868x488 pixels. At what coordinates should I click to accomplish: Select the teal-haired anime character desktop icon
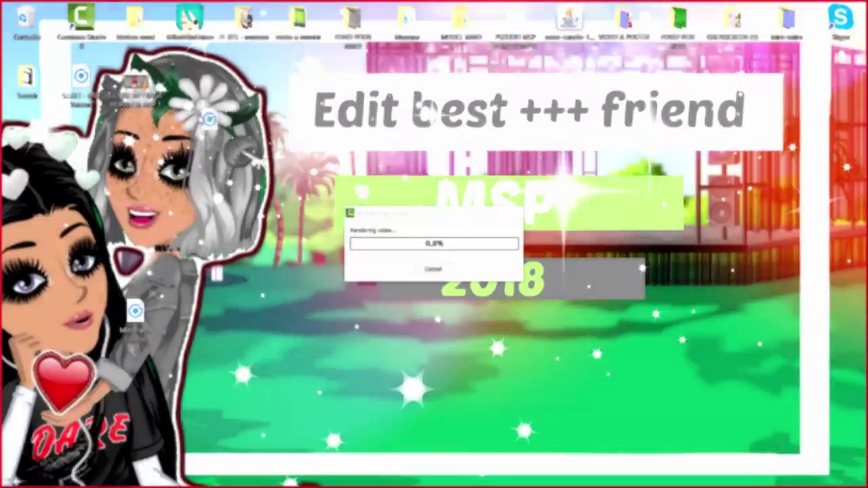click(x=189, y=18)
